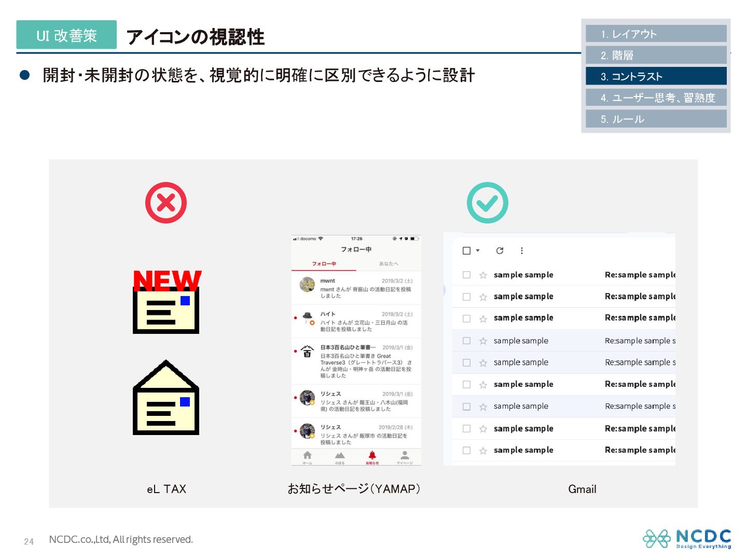Click the Gmail refresh icon
Screen dimensions: 747x560
tap(500, 250)
